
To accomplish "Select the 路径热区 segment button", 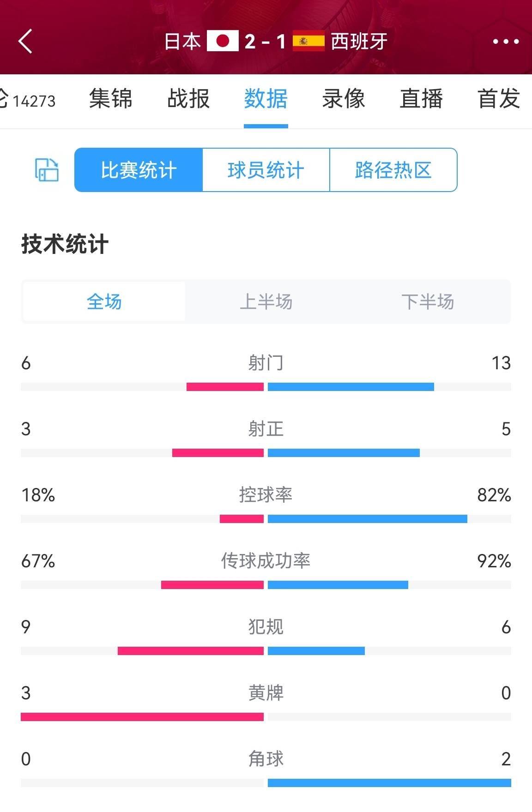I will [393, 170].
